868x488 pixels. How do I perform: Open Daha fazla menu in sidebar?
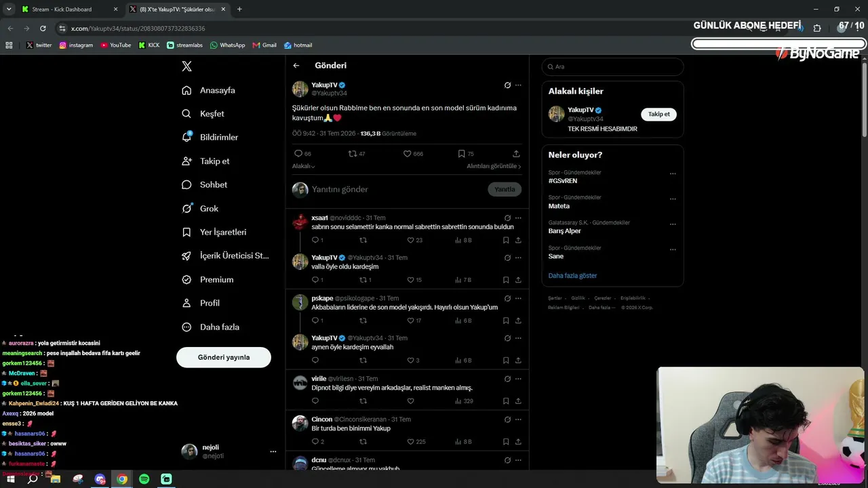[x=211, y=327]
